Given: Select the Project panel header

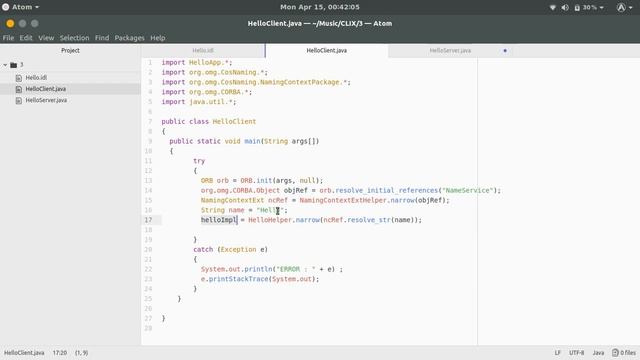Looking at the screenshot, I should pos(70,51).
